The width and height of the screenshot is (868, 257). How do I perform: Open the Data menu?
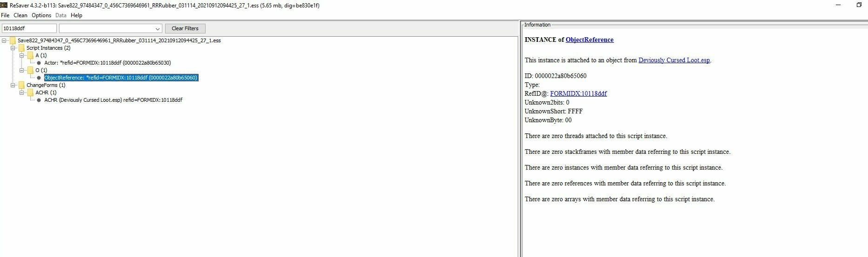61,15
